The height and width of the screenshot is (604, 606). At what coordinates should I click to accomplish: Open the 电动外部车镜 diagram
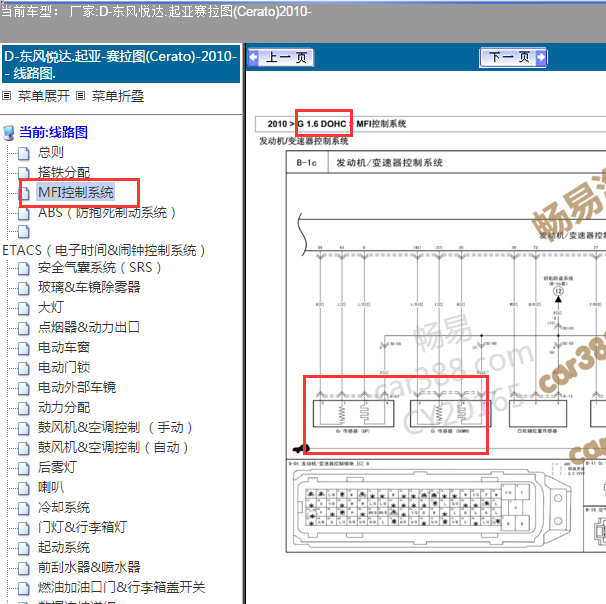click(77, 387)
